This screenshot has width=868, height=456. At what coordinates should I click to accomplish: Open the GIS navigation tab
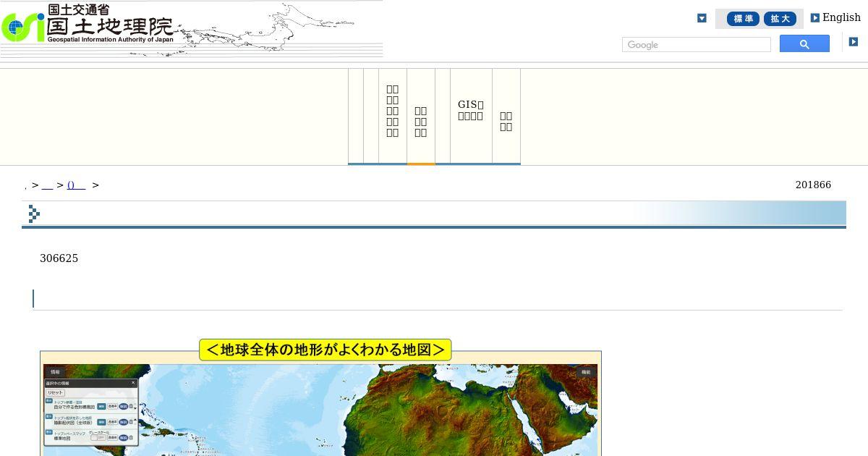(471, 117)
